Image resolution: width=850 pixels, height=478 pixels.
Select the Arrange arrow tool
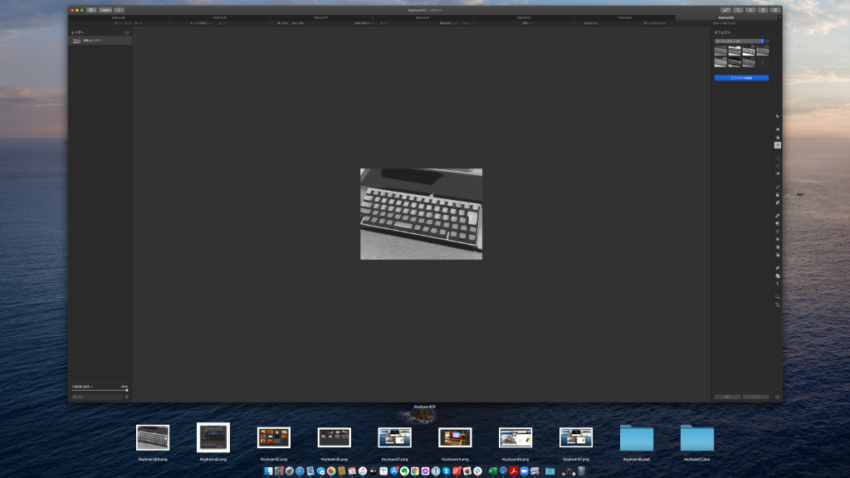point(777,116)
